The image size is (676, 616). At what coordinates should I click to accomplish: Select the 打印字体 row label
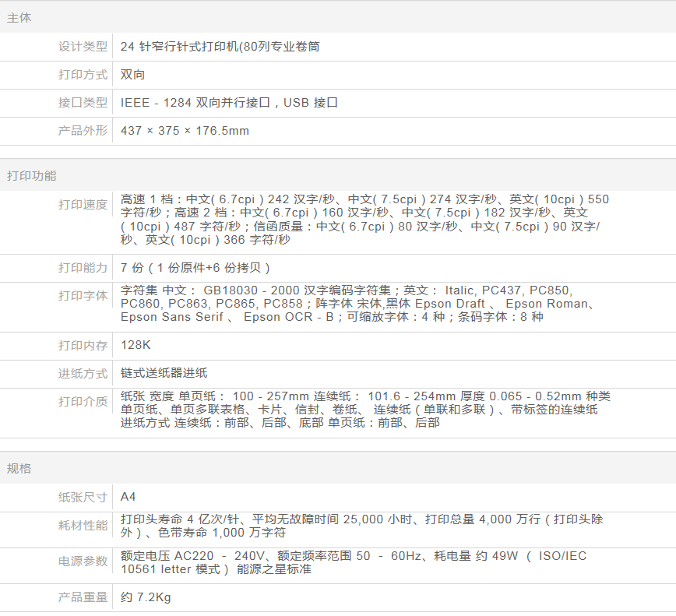(83, 296)
